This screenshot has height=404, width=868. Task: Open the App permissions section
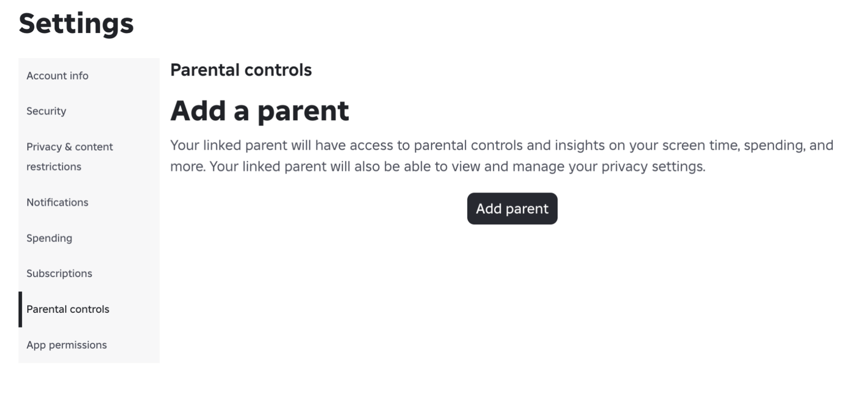[x=66, y=345]
